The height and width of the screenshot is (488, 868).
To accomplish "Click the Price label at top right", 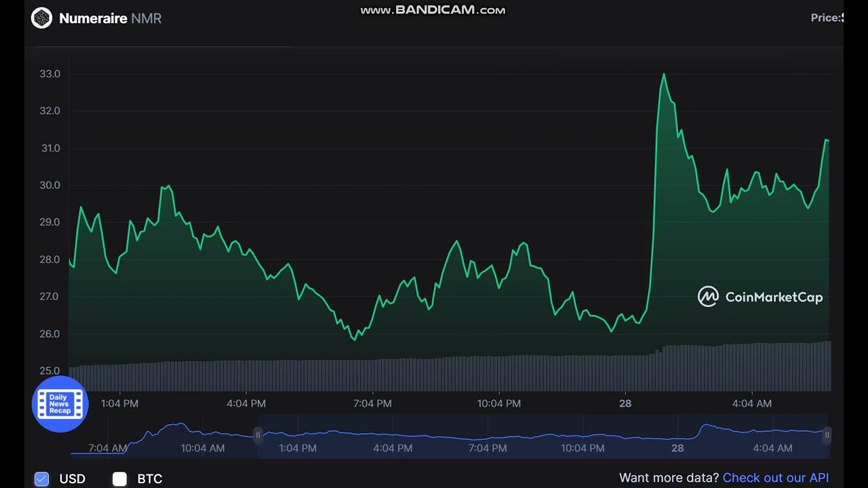I will tap(827, 18).
